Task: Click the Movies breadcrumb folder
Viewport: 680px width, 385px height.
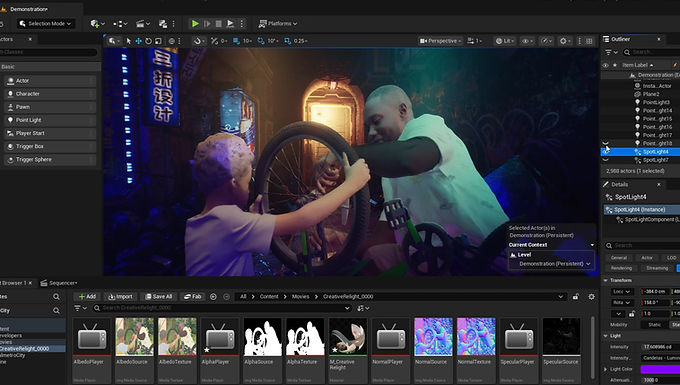Action: point(300,297)
